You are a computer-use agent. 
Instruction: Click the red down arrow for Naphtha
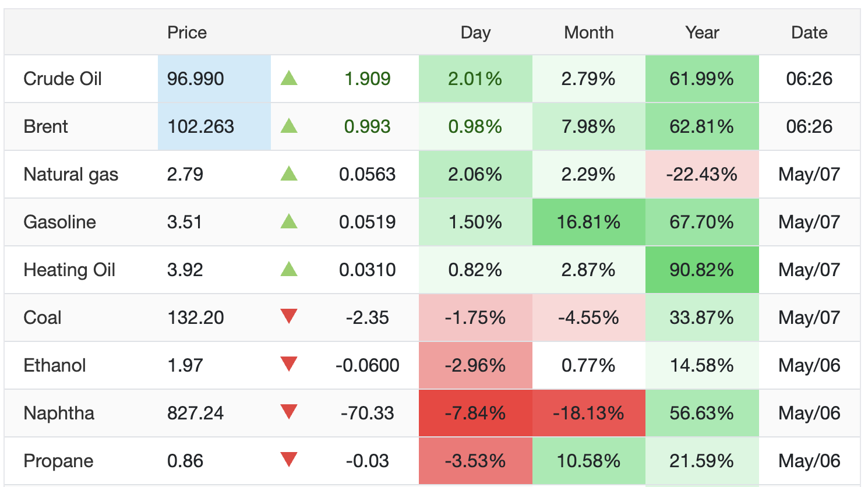289,412
